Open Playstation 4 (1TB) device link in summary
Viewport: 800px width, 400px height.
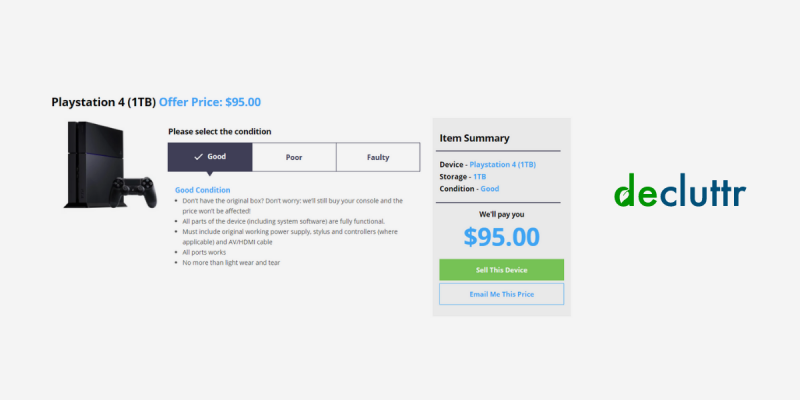[503, 165]
